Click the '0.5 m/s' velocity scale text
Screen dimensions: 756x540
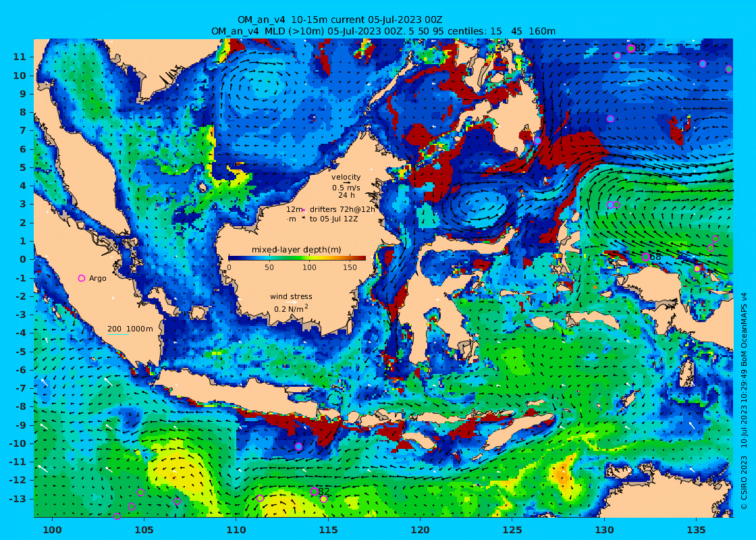pos(346,188)
